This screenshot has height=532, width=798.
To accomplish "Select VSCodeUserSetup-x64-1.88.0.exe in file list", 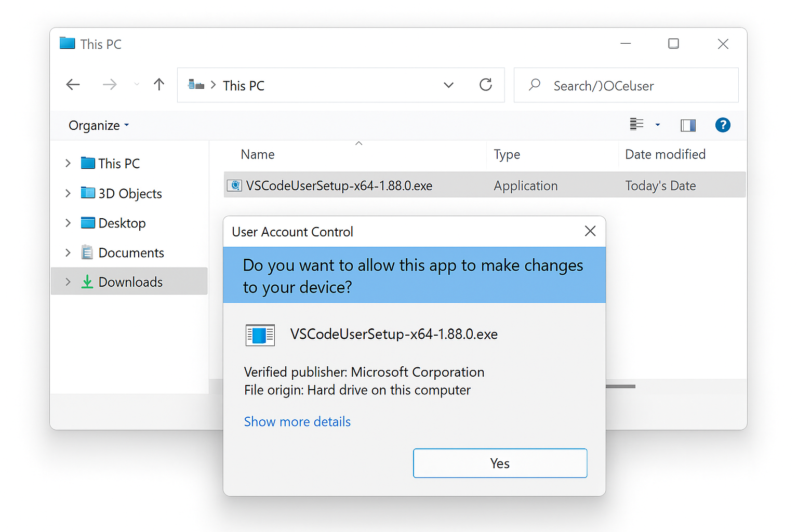I will (339, 185).
